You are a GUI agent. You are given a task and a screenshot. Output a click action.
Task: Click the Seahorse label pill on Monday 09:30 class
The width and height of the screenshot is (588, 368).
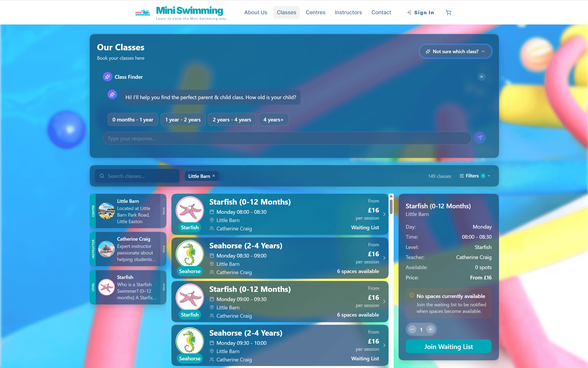(190, 359)
